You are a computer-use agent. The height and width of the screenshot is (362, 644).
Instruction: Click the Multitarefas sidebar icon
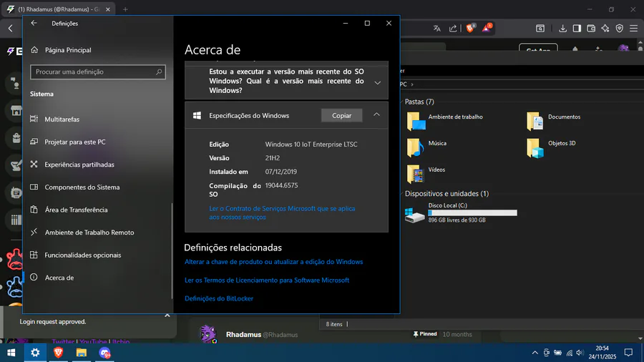point(34,119)
